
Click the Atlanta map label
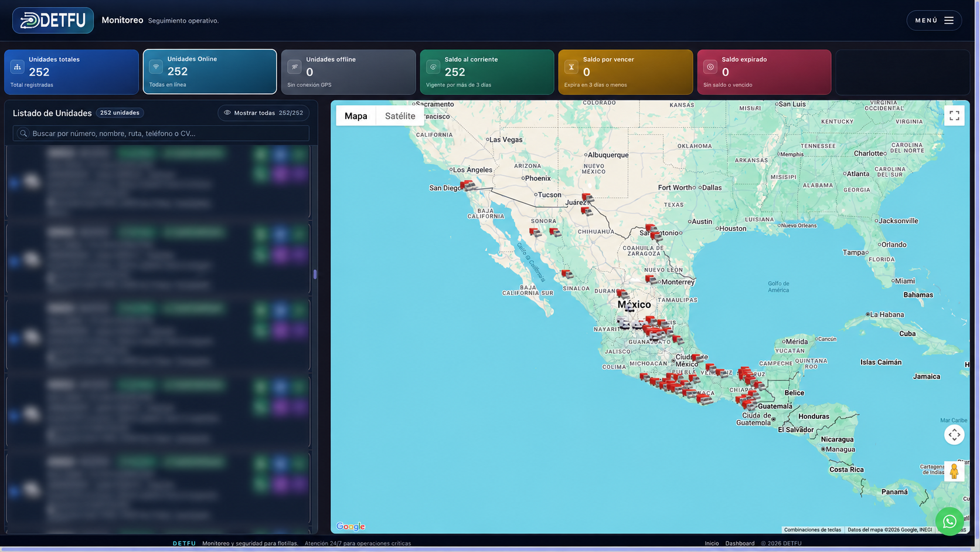858,174
